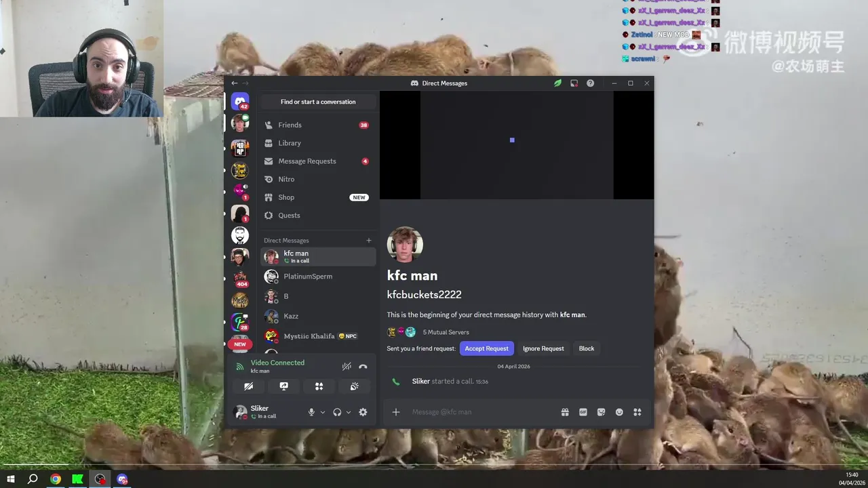Image resolution: width=868 pixels, height=488 pixels.
Task: Go forward using the title bar arrow
Action: click(245, 83)
